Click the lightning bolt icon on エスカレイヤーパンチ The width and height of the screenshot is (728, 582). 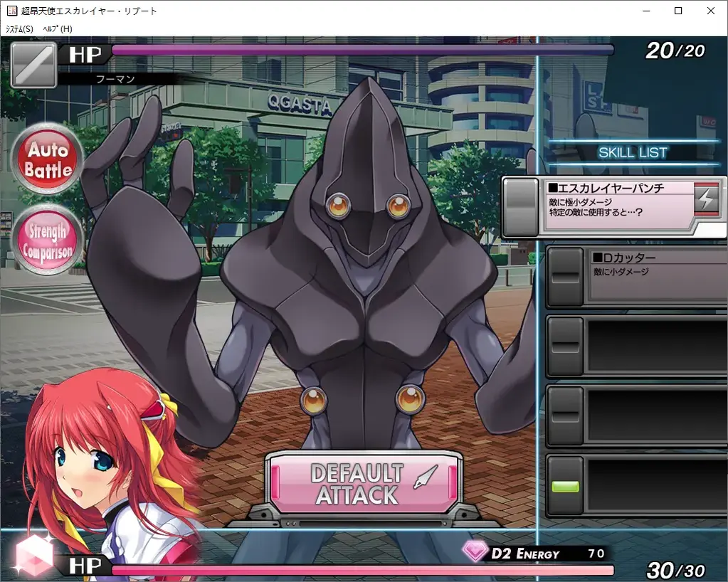pos(707,199)
